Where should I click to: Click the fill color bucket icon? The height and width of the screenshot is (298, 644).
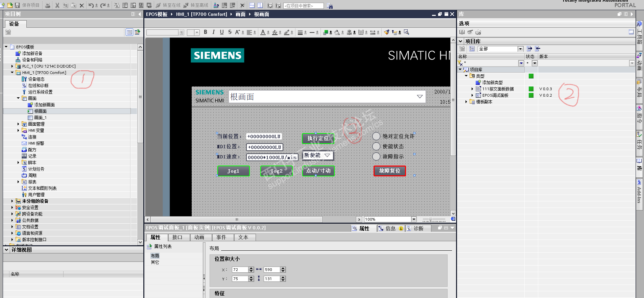pos(275,32)
